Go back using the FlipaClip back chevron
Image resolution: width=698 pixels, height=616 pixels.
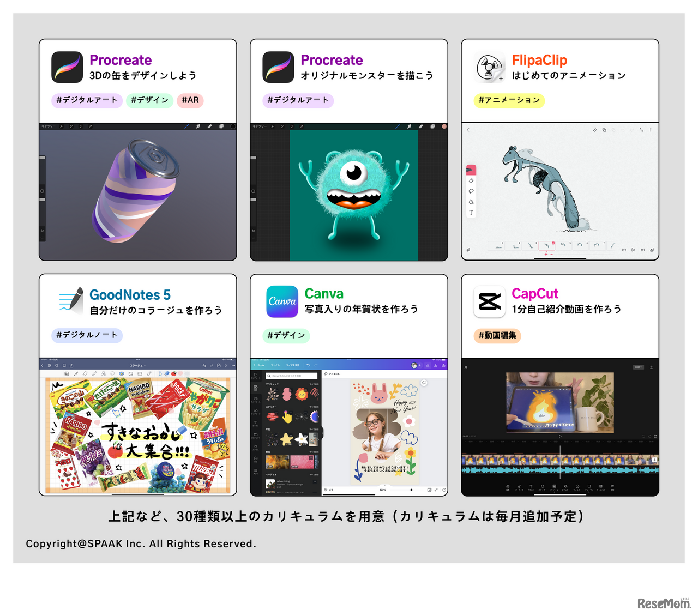pos(468,130)
